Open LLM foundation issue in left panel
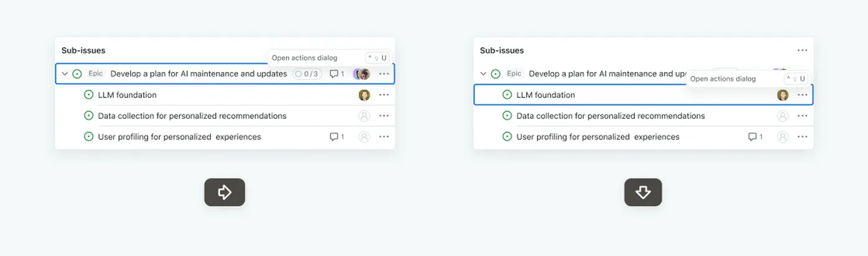The image size is (868, 256). click(127, 95)
